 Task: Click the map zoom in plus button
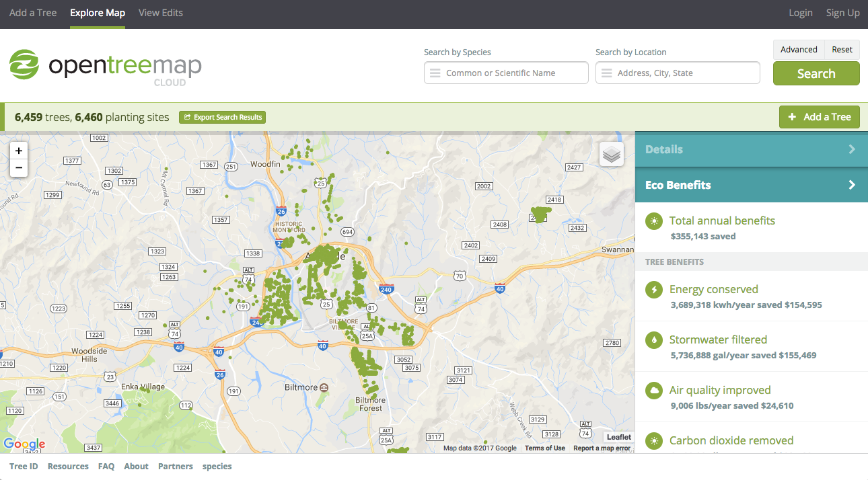tap(19, 151)
